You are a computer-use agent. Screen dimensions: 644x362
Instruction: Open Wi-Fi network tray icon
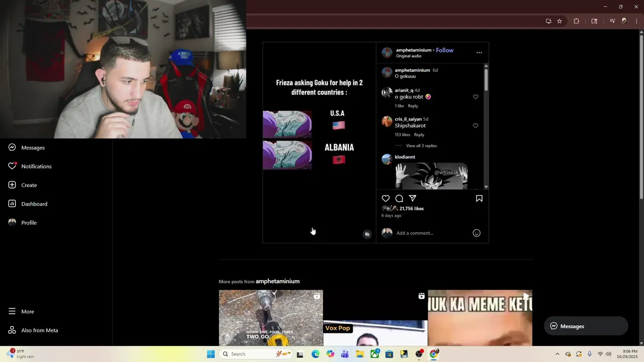click(600, 354)
